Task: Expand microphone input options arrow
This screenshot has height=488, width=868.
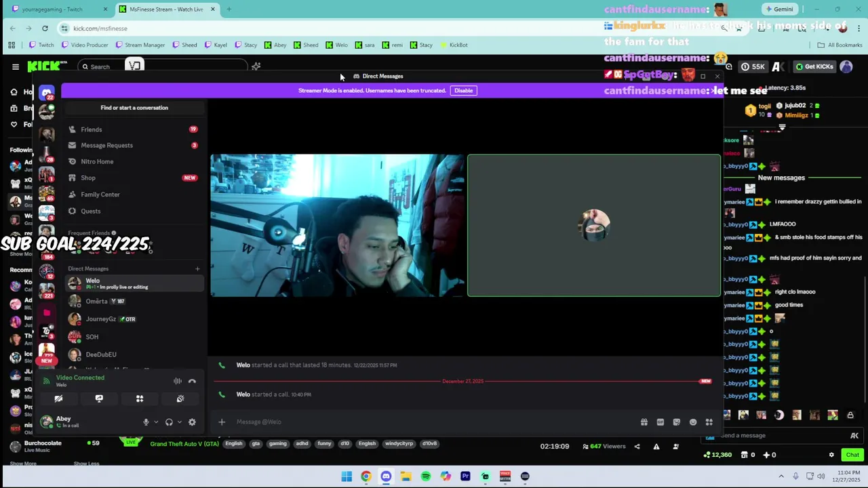Action: tap(156, 422)
